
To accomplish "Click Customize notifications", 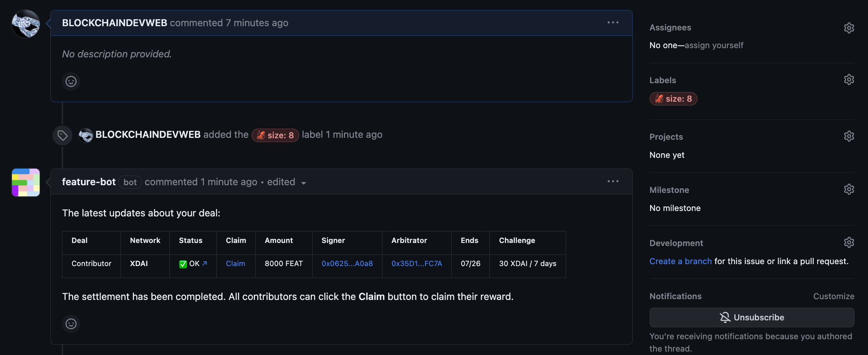I will (x=833, y=296).
